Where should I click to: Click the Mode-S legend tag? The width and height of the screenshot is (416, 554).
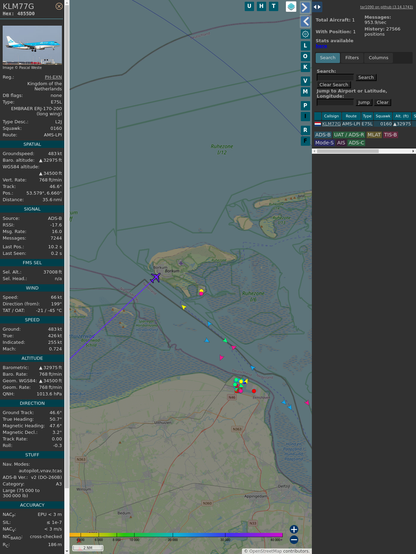click(x=324, y=143)
